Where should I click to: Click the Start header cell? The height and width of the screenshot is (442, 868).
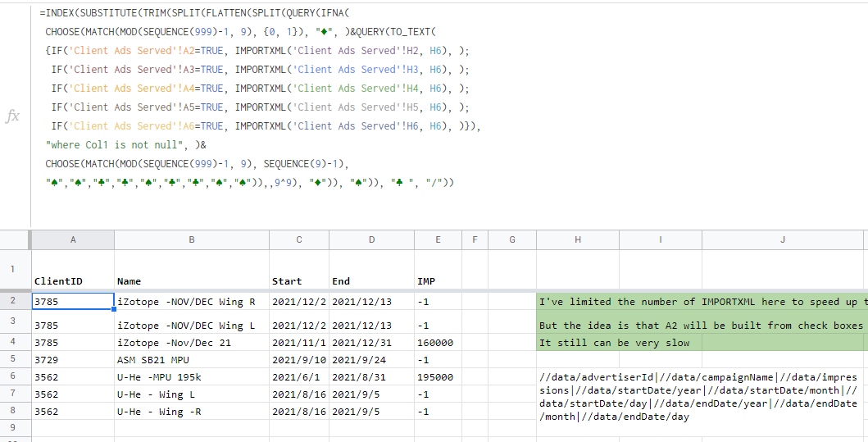point(299,269)
